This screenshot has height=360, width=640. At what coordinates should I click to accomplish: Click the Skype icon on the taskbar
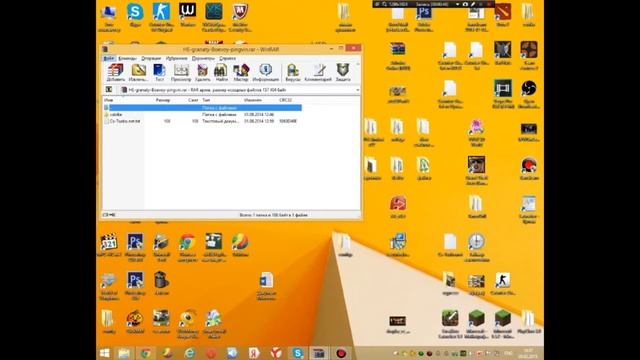pyautogui.click(x=298, y=353)
